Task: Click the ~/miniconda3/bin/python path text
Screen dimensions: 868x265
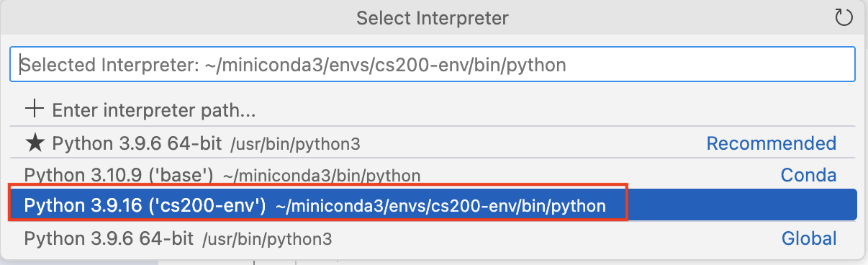Action: [322, 175]
